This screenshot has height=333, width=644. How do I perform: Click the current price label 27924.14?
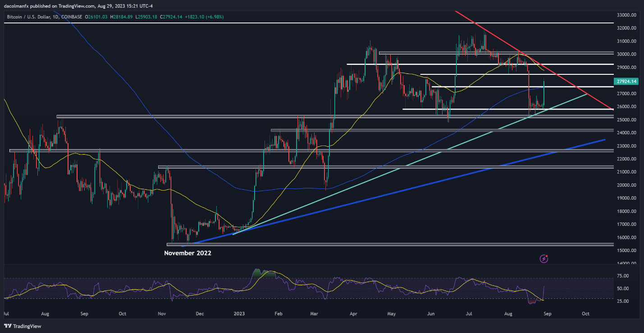click(627, 82)
